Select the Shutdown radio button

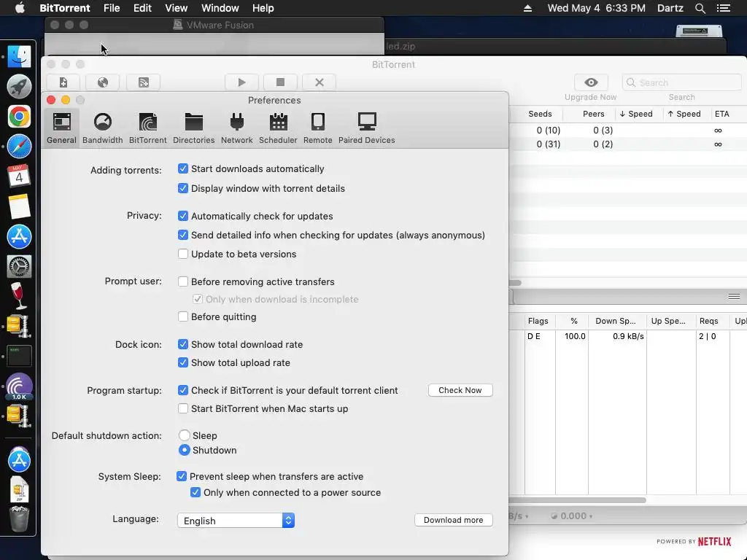(x=185, y=450)
